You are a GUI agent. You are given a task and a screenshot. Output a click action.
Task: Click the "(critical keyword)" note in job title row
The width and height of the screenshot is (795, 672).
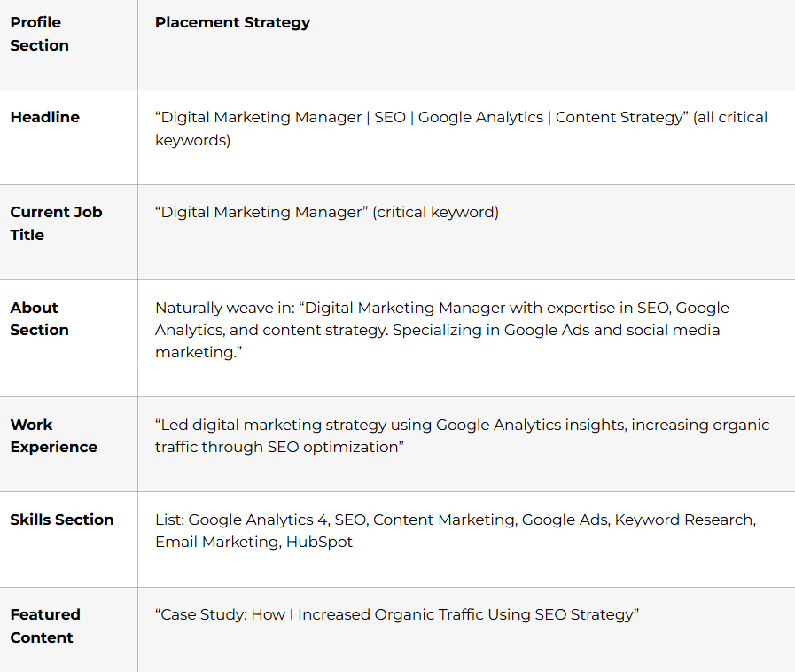[x=435, y=212]
